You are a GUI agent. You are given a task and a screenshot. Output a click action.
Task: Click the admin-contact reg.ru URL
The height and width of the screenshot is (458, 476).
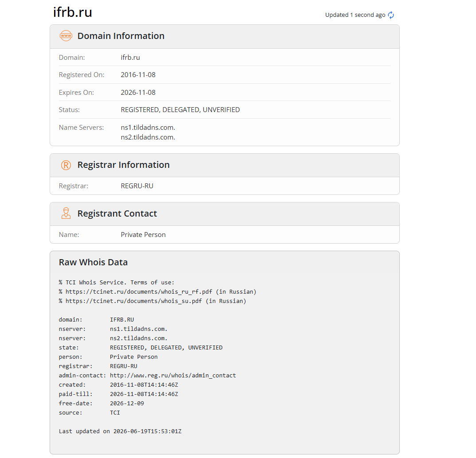pyautogui.click(x=173, y=376)
